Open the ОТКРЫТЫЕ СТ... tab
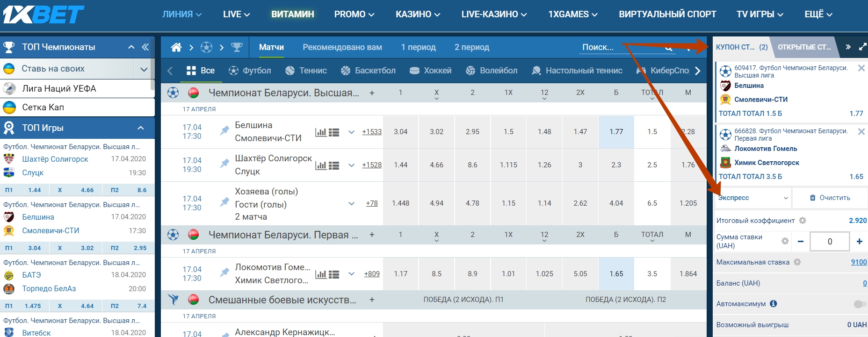The image size is (868, 337). 804,47
